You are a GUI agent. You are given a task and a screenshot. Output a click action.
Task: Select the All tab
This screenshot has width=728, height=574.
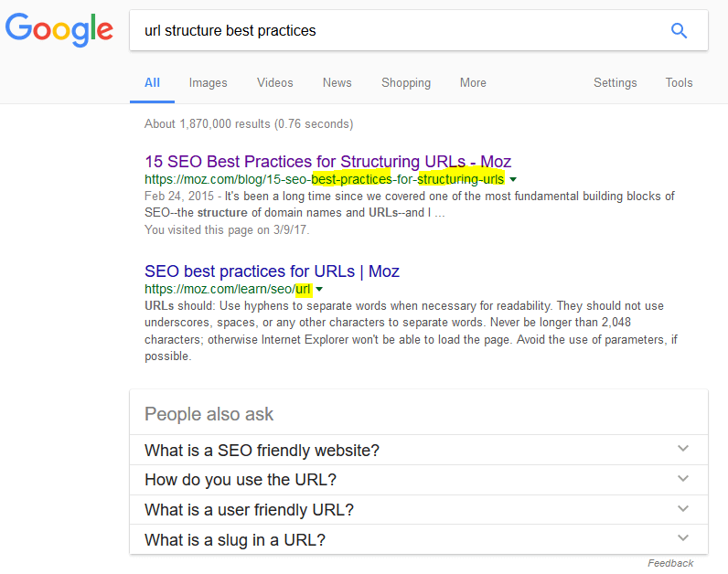(153, 82)
